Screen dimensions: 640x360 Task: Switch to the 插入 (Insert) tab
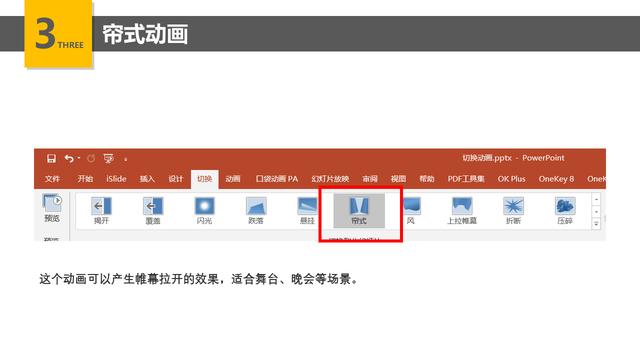147,179
